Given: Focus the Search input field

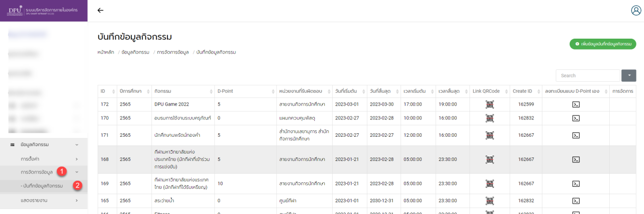Looking at the screenshot, I should 587,75.
